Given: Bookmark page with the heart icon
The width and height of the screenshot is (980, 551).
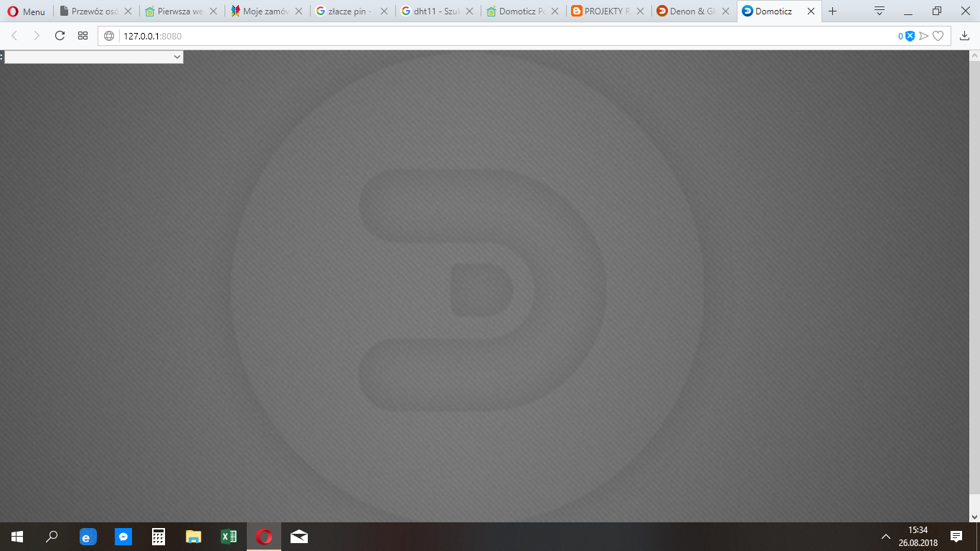Looking at the screenshot, I should 938,36.
